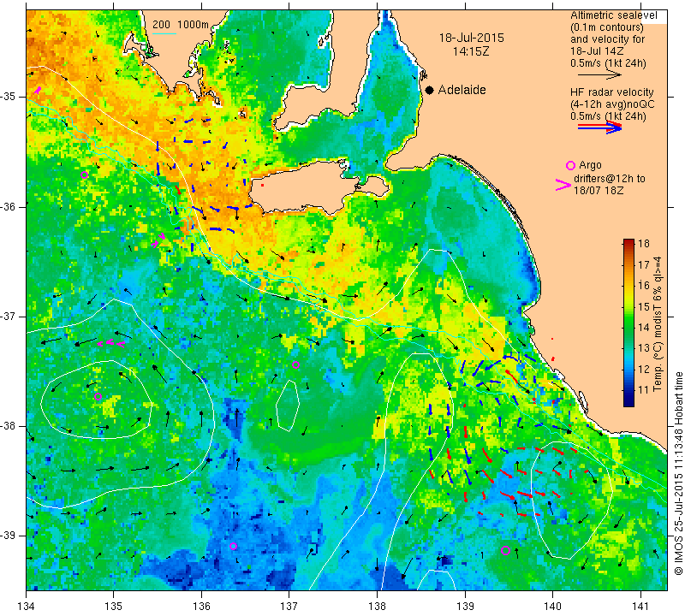Viewport: 685px width, 616px height.
Task: Click the Argo float marker near 136.4E, 39.1S
Action: click(x=233, y=546)
